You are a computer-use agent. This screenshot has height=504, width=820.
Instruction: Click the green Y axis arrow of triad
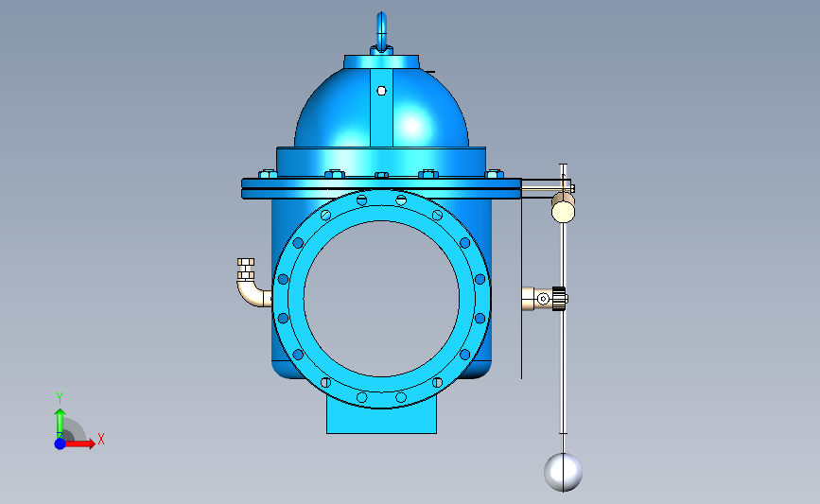(x=61, y=424)
